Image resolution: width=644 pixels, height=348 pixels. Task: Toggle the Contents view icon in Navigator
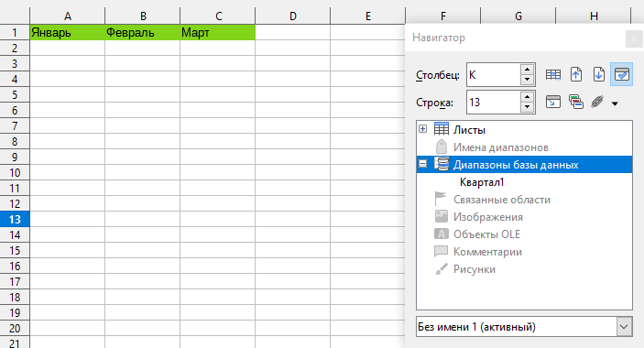tap(621, 74)
